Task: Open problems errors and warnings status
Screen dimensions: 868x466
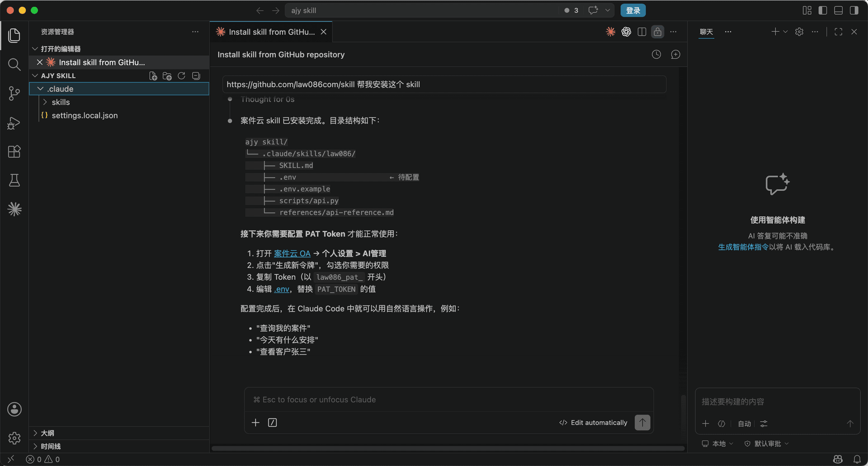Action: (x=43, y=459)
